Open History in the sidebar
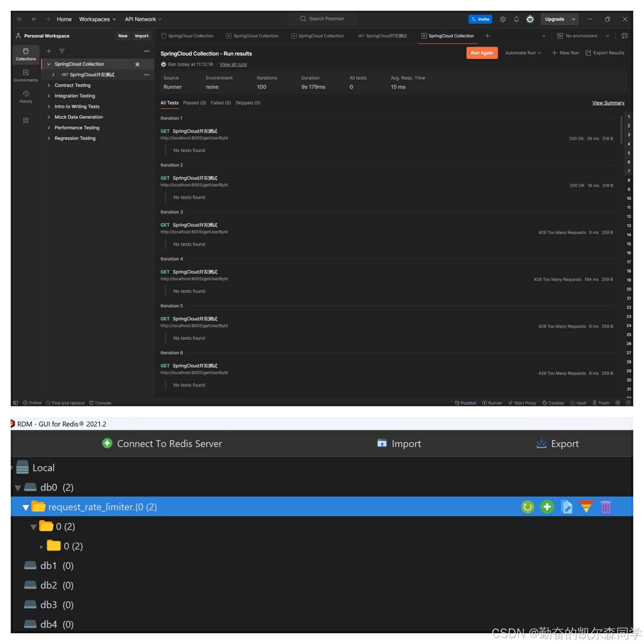 26,97
